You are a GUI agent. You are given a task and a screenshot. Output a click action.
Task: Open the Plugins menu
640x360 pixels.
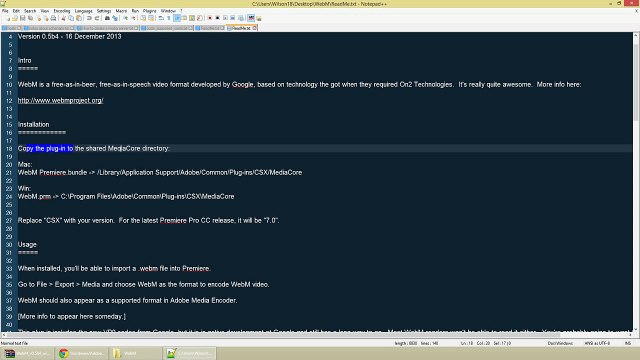pos(149,11)
